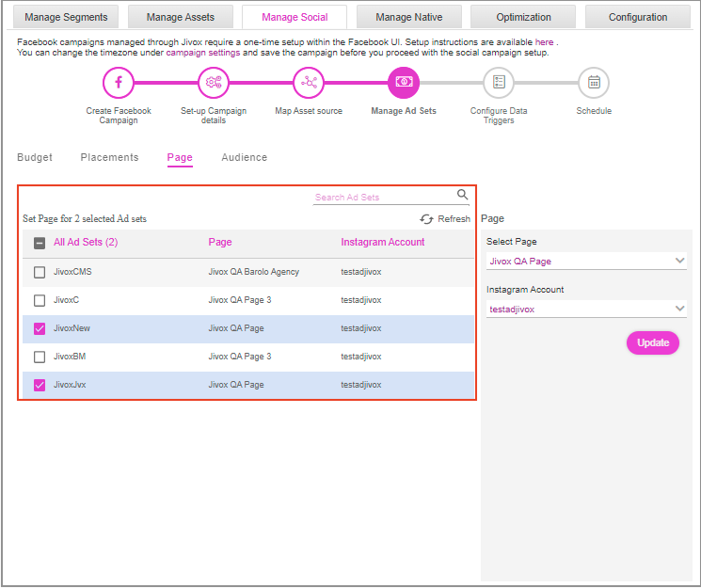This screenshot has width=701, height=588.
Task: Switch to the Budget sub-tab
Action: (x=35, y=157)
